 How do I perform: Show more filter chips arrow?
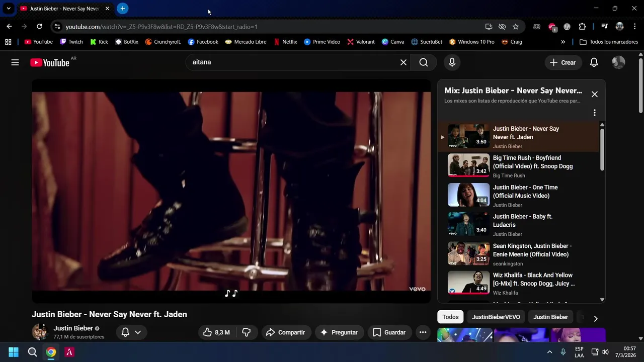[x=596, y=318]
